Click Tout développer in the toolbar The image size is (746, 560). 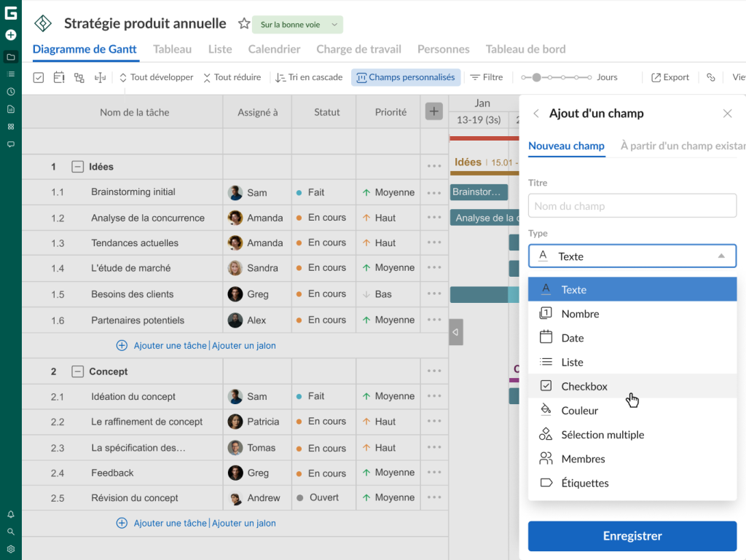coord(156,77)
